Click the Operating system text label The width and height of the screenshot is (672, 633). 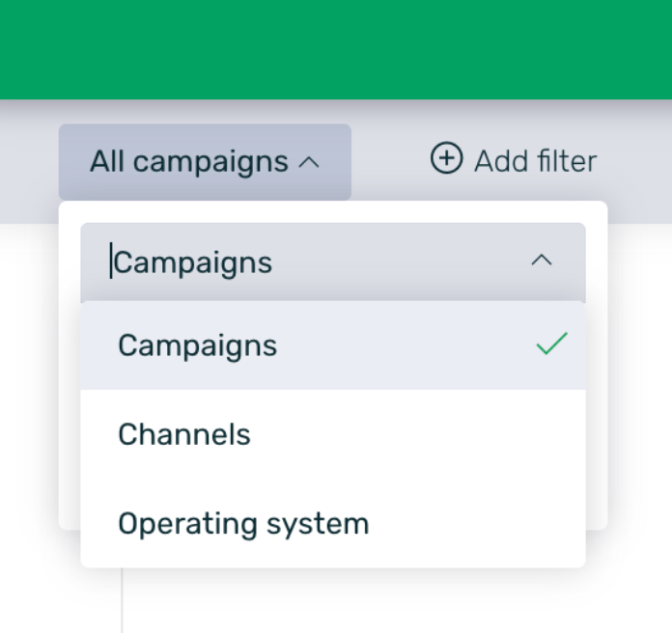click(x=243, y=524)
